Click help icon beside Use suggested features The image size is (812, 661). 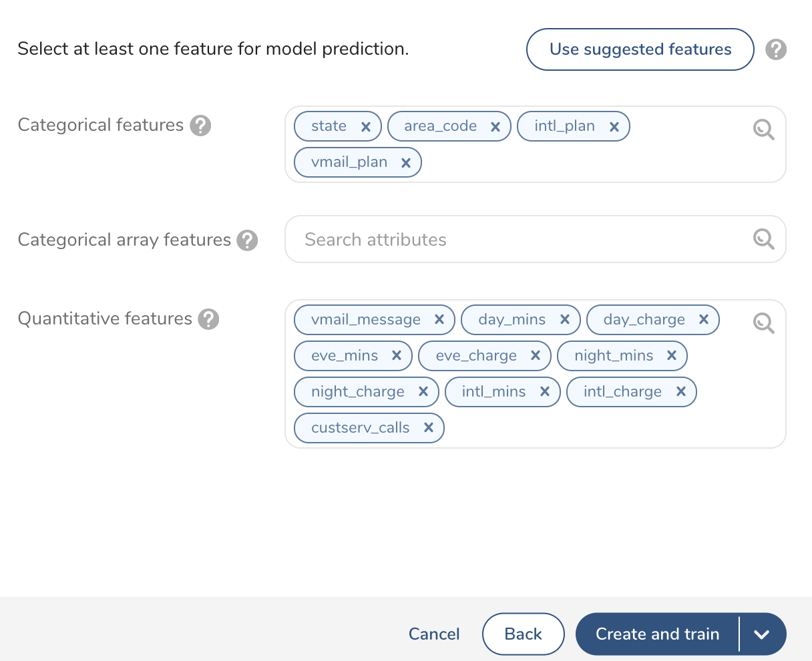(x=775, y=49)
